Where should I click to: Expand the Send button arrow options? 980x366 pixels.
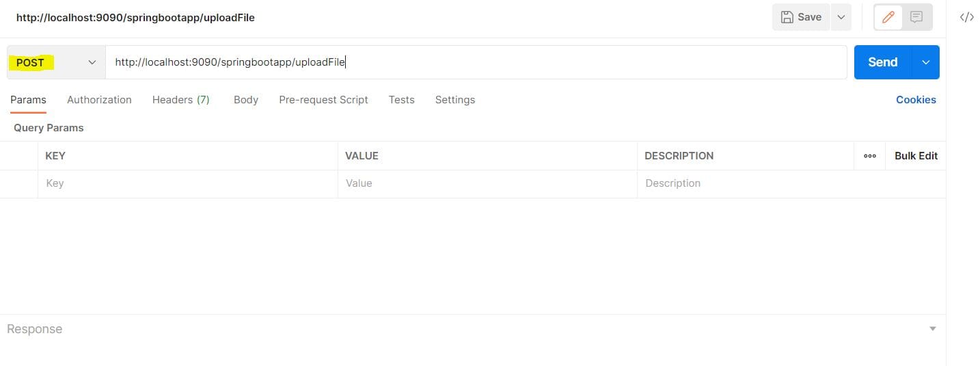pos(926,62)
